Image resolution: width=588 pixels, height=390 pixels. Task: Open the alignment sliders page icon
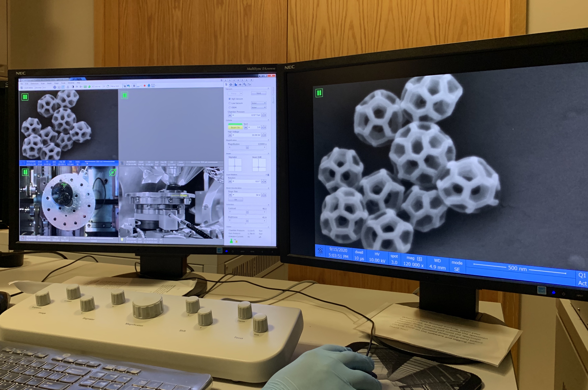250,85
